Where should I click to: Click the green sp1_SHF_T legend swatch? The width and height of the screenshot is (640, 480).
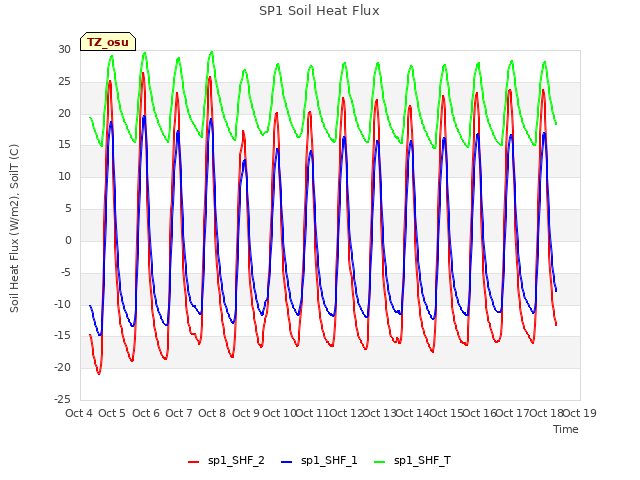[x=380, y=462]
